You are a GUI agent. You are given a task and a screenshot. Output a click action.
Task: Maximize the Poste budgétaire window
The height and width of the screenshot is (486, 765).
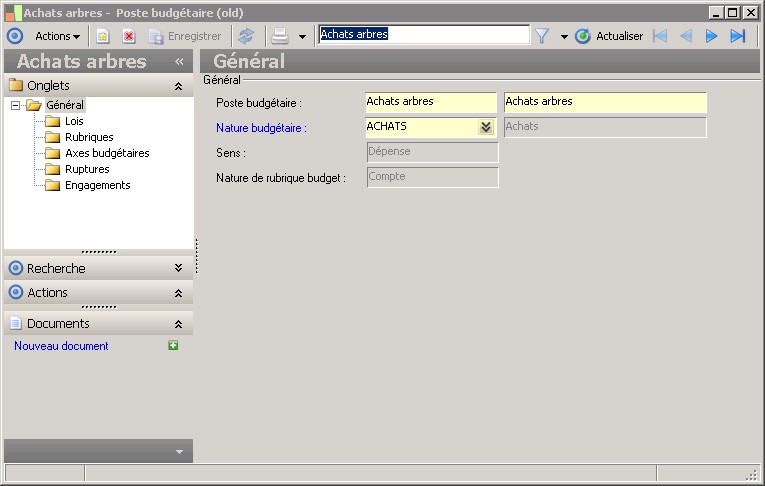coord(733,13)
